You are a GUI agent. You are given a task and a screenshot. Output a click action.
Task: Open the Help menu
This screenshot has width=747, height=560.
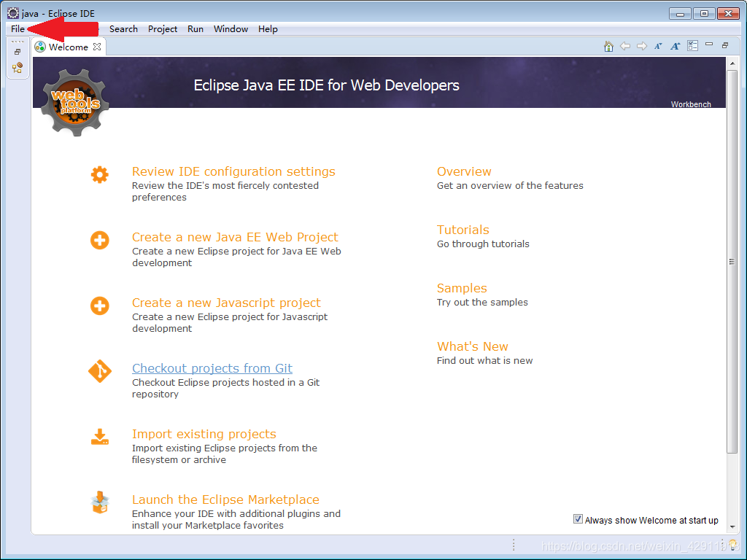[268, 29]
